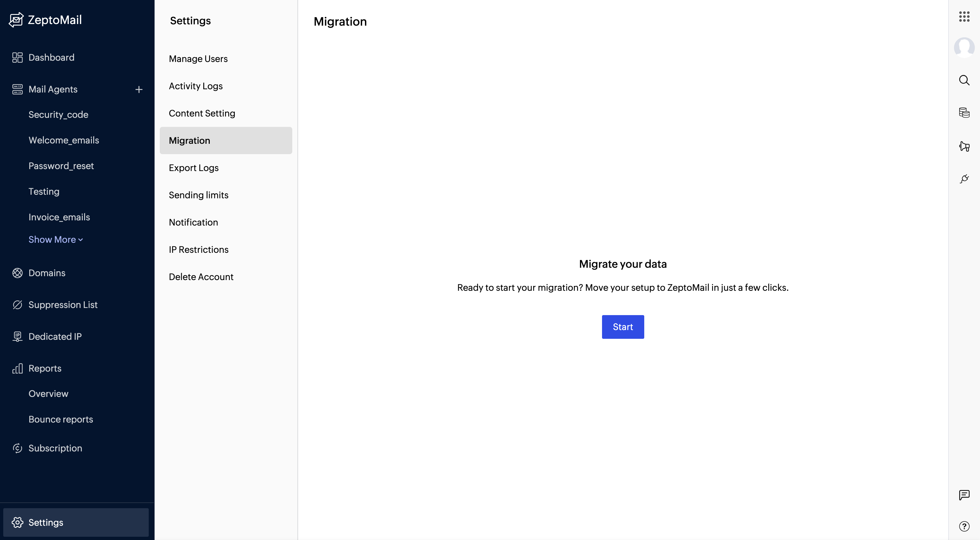
Task: Add a new Mail Agent with the plus icon
Action: (139, 89)
